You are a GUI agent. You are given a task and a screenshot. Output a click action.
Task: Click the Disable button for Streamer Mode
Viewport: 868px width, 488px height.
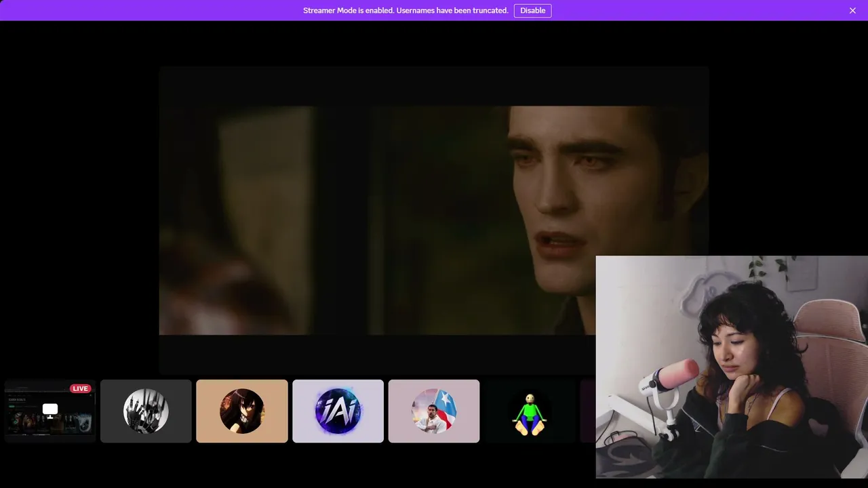coord(532,10)
